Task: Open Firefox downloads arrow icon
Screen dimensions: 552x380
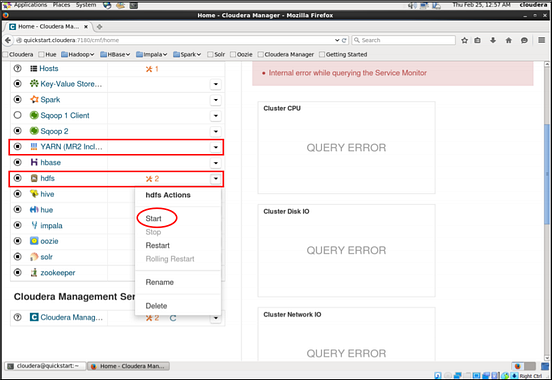Action: pyautogui.click(x=493, y=40)
